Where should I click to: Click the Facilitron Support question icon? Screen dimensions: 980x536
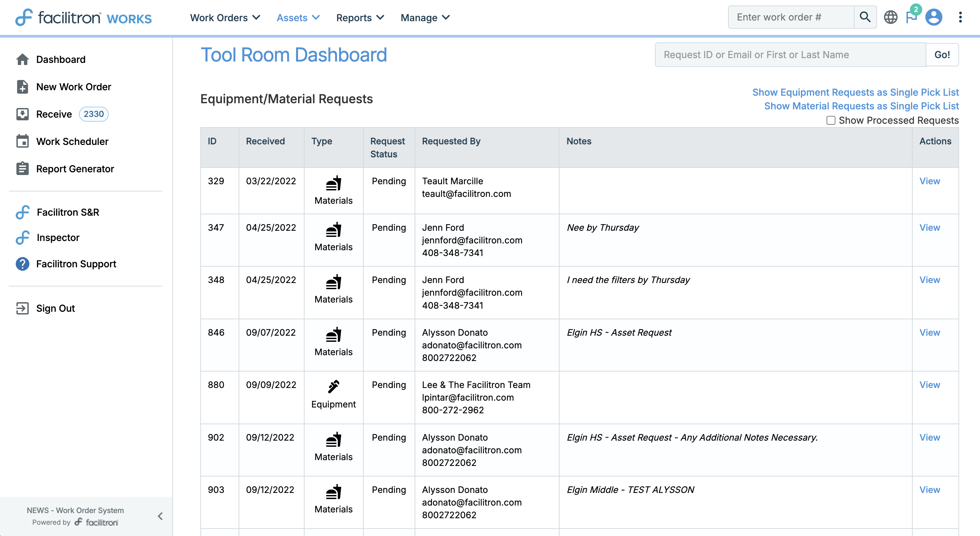coord(23,264)
